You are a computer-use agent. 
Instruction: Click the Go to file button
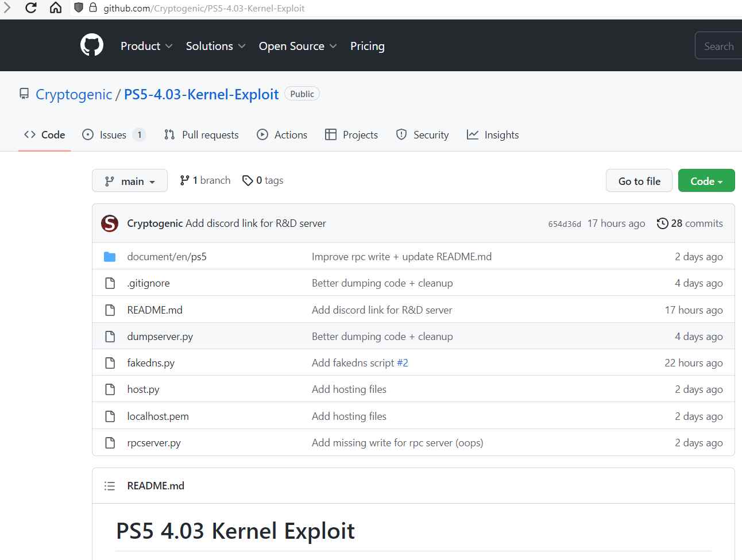tap(639, 180)
